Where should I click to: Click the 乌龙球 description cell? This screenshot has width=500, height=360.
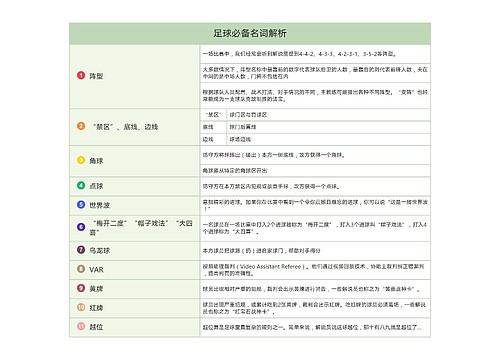[315, 251]
